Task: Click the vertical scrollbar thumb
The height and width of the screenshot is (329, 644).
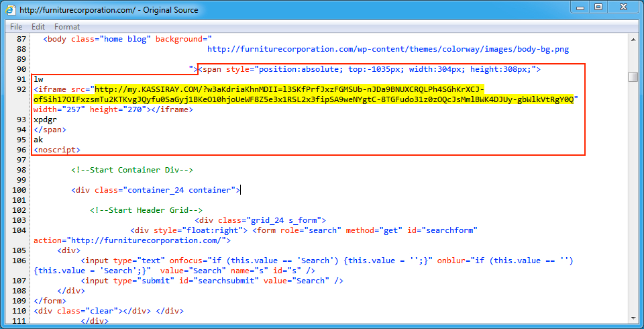Action: tap(633, 77)
